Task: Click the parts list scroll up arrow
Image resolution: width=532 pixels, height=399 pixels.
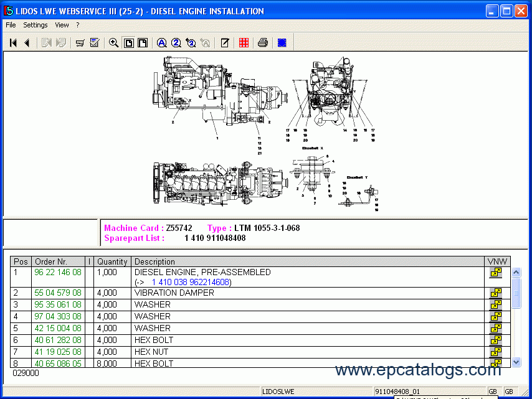Action: pyautogui.click(x=516, y=272)
